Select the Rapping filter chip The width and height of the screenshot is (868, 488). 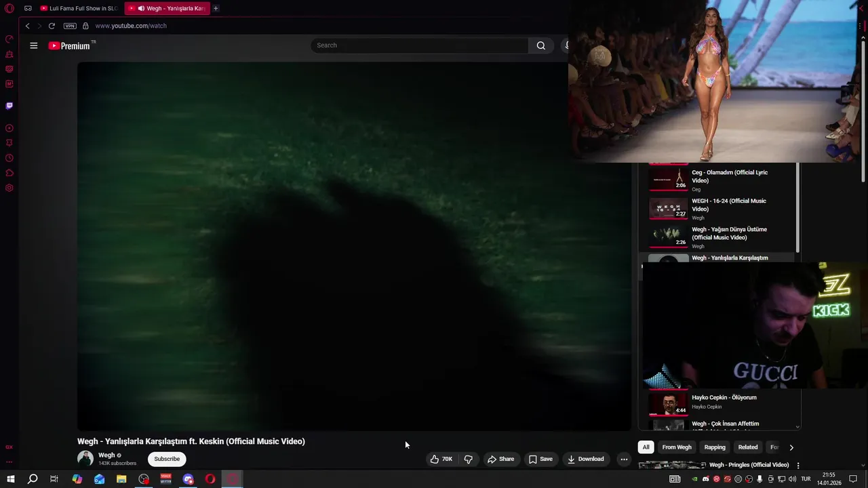pos(715,447)
